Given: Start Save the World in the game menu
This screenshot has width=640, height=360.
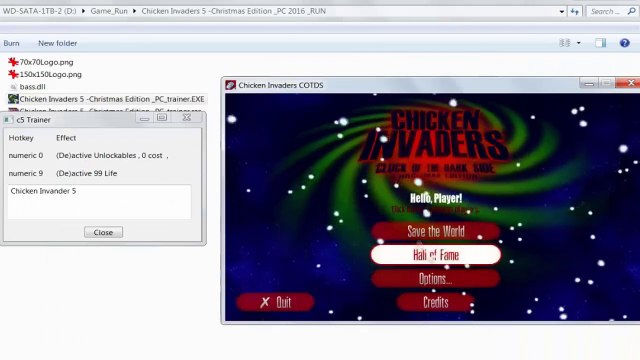Looking at the screenshot, I should tap(436, 231).
